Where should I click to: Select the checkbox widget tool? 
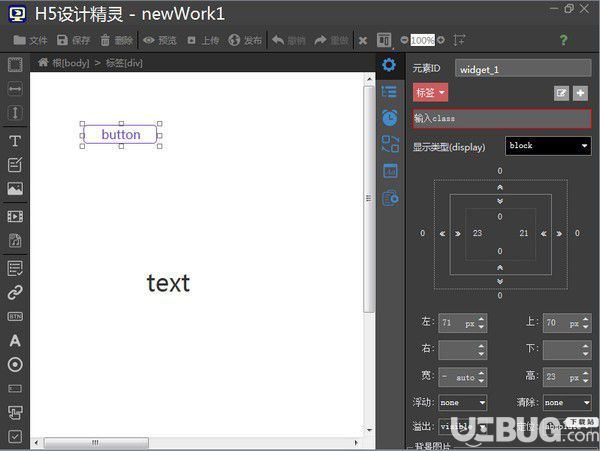click(x=15, y=436)
